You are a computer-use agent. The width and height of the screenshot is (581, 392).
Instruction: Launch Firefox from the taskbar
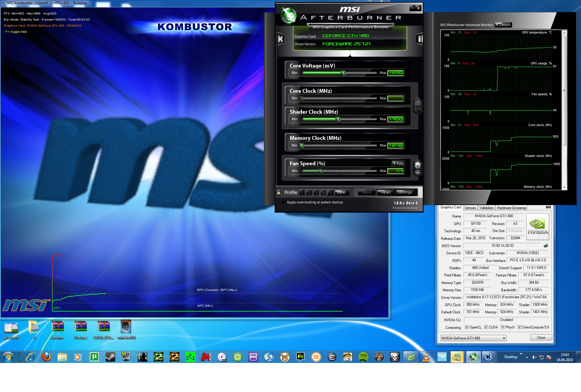tap(46, 357)
